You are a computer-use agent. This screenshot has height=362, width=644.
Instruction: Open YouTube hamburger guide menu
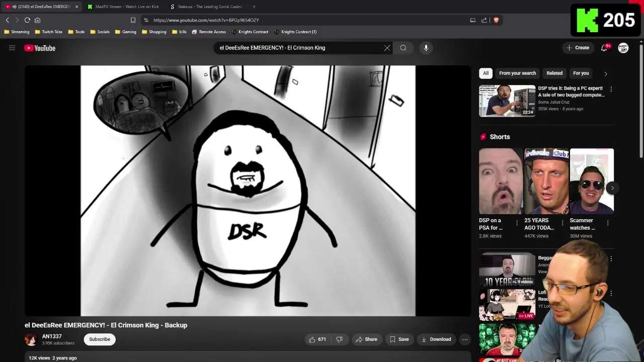12,48
